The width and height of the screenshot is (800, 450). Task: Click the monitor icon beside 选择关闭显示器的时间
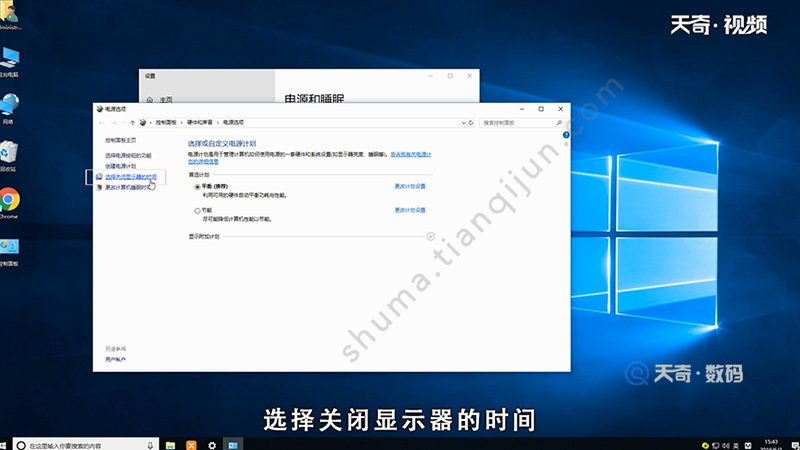99,177
